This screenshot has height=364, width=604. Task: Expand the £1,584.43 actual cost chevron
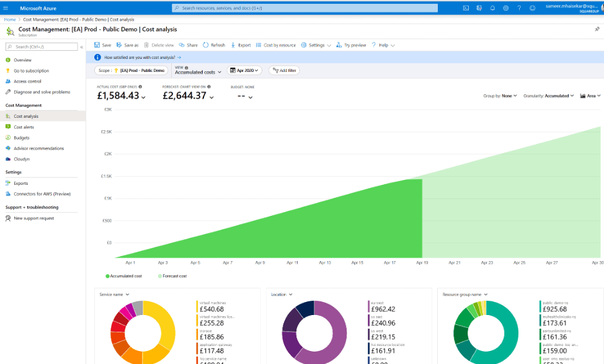point(143,97)
